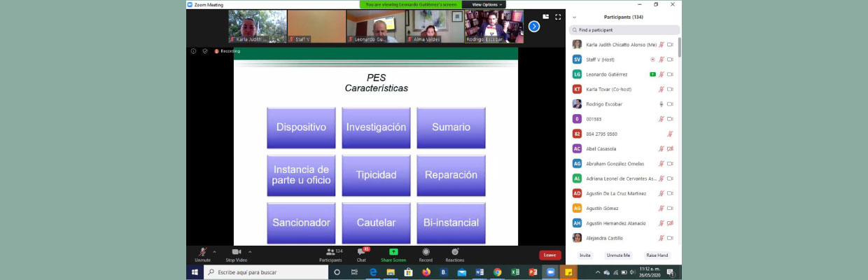Screen dimensions: 868x280
Task: Open Firefox from the Windows taskbar
Action: (426, 272)
